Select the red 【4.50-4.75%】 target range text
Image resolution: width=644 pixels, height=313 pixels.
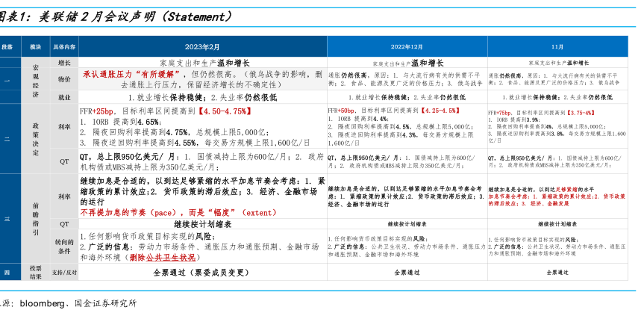(x=221, y=111)
